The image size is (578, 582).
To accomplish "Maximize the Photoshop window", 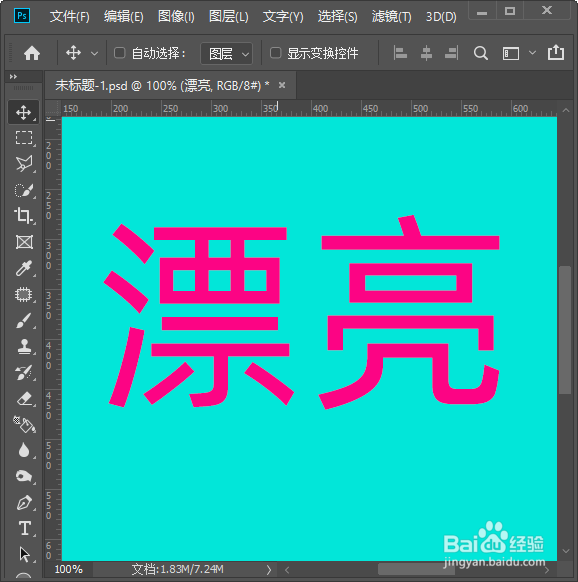I will click(510, 11).
